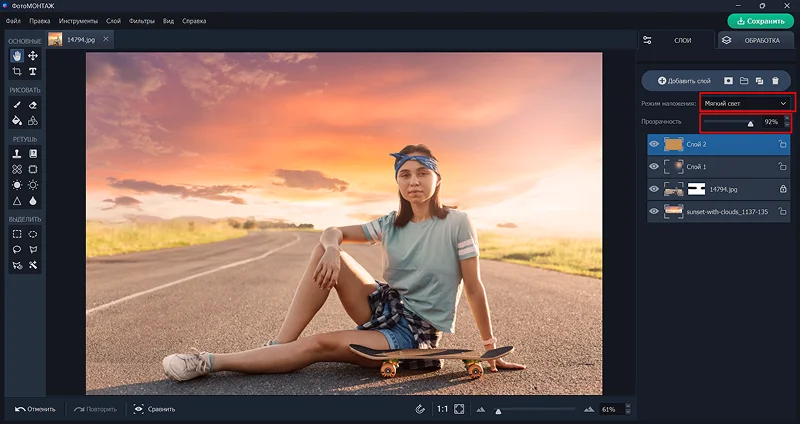Viewport: 800px width, 424px height.
Task: Select the Crop tool
Action: pos(17,71)
